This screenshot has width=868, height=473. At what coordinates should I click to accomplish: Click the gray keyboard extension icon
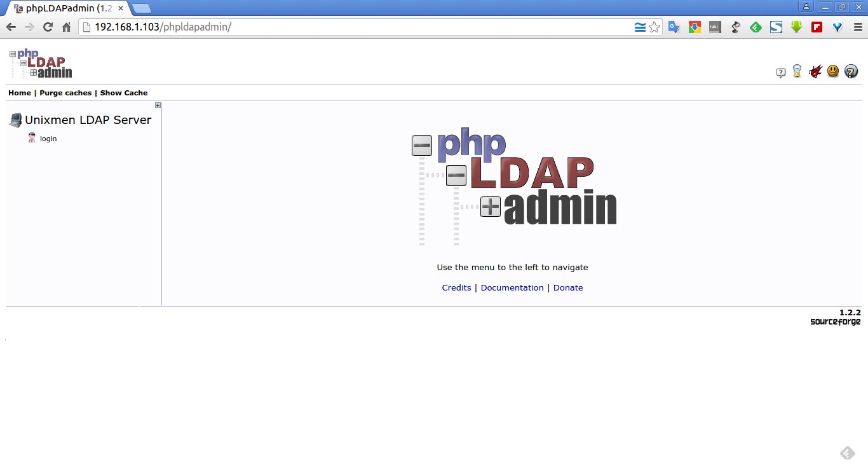click(715, 27)
